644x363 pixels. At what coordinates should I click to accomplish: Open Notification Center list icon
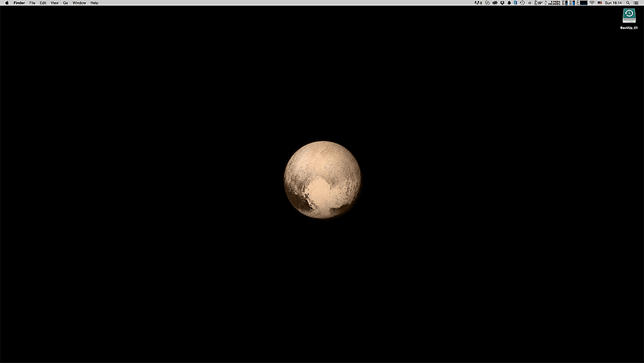(636, 3)
